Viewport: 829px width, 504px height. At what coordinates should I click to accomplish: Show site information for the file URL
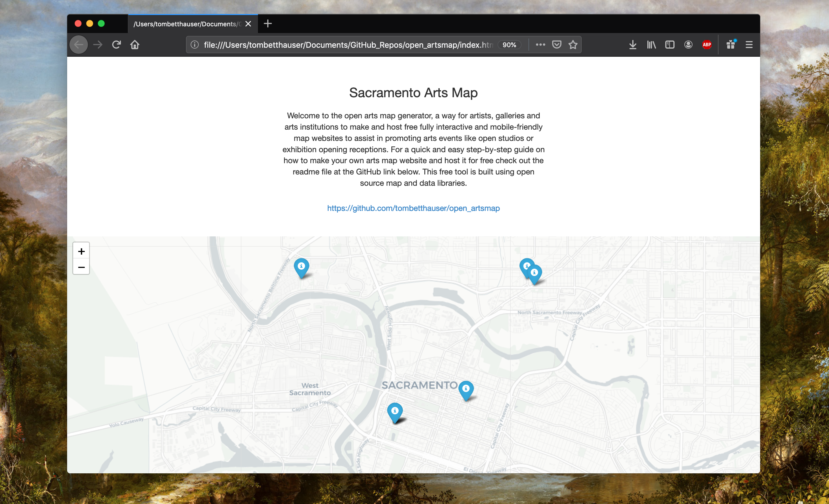coord(195,45)
